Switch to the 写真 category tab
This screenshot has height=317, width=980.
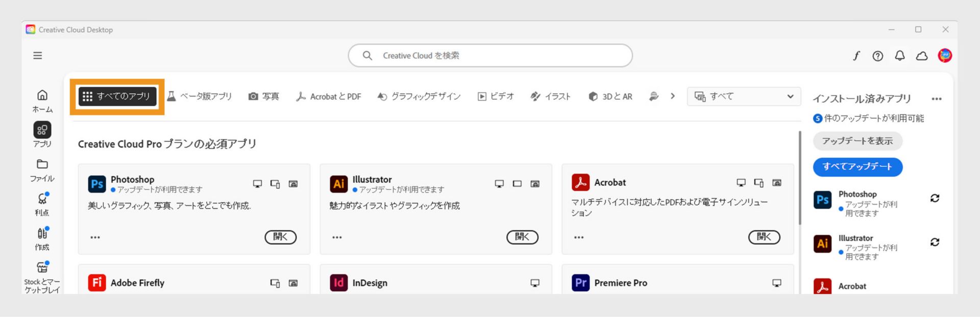coord(263,96)
